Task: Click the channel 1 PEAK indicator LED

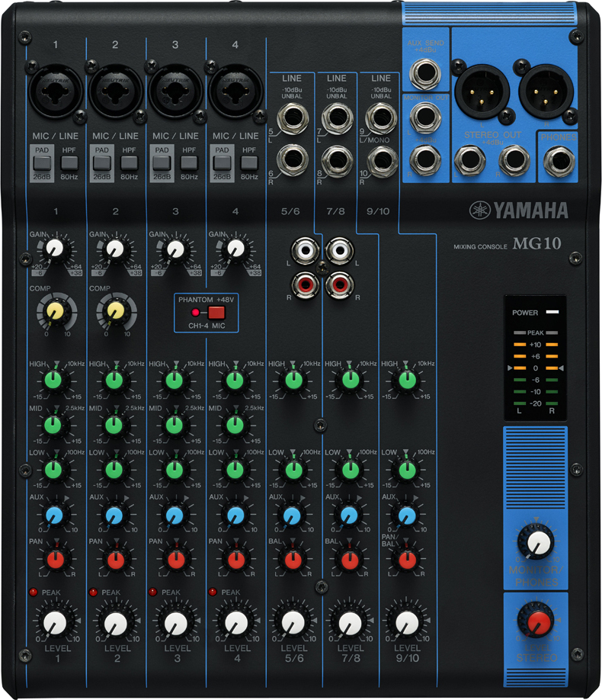Action: point(34,592)
